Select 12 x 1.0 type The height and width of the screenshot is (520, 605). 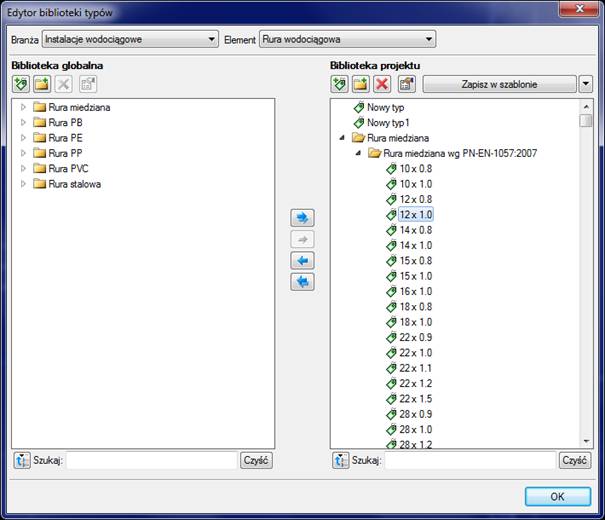pos(416,215)
